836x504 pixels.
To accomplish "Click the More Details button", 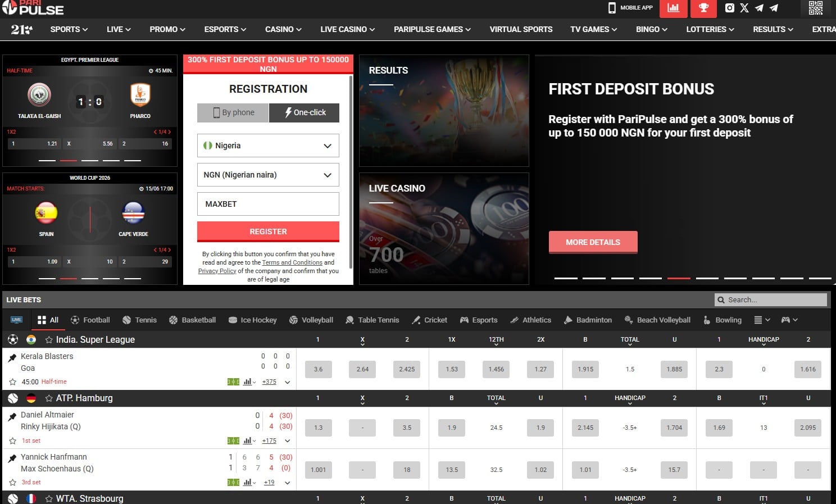I will point(593,242).
